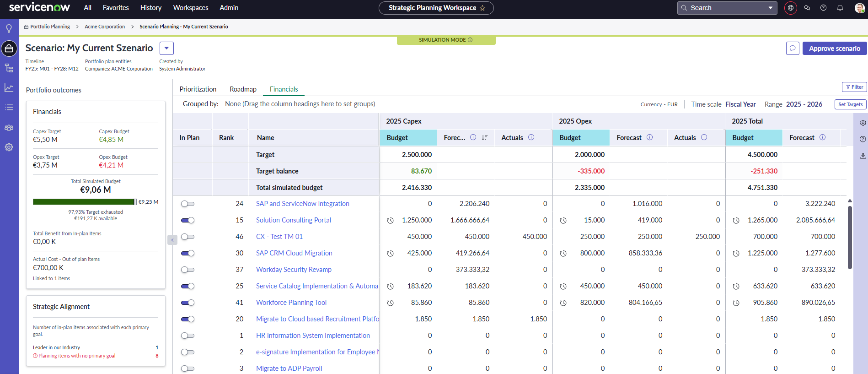The width and height of the screenshot is (868, 374).
Task: Open the Workforce Planning Tool link
Action: point(291,303)
